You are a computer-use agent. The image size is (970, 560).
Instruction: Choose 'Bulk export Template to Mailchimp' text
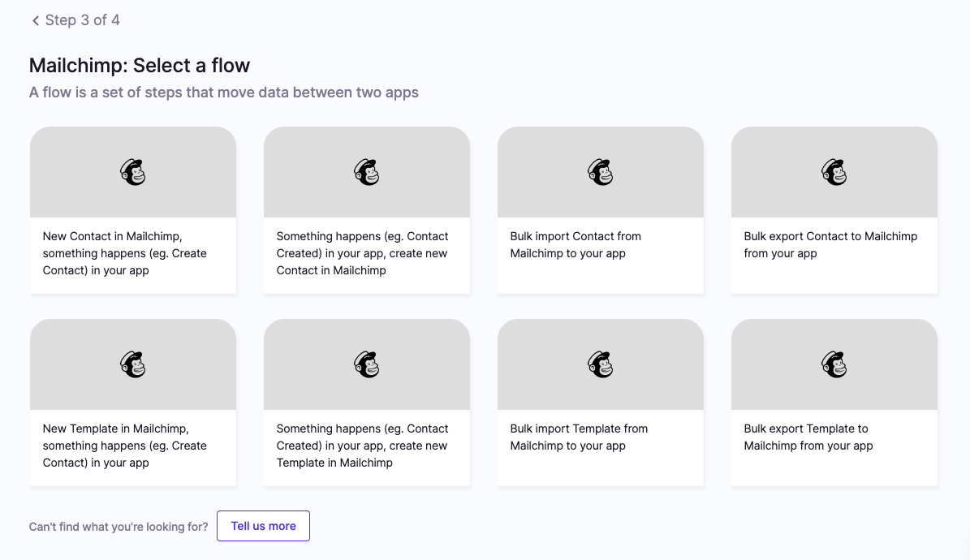tap(808, 437)
